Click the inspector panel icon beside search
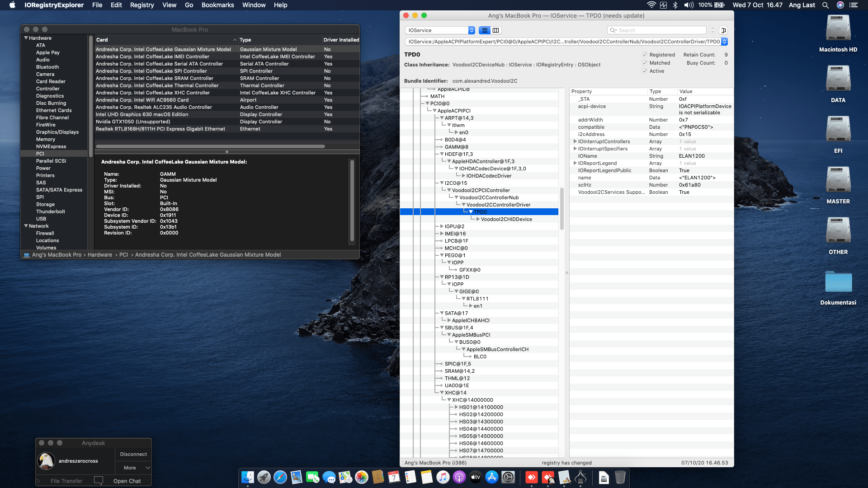Screen dimensions: 868x488 coord(723,30)
